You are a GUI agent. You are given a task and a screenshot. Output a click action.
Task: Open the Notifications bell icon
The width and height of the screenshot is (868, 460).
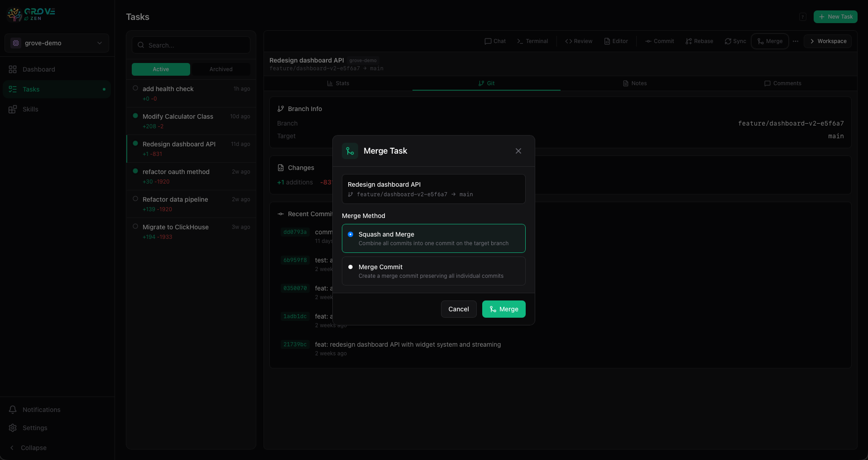13,410
